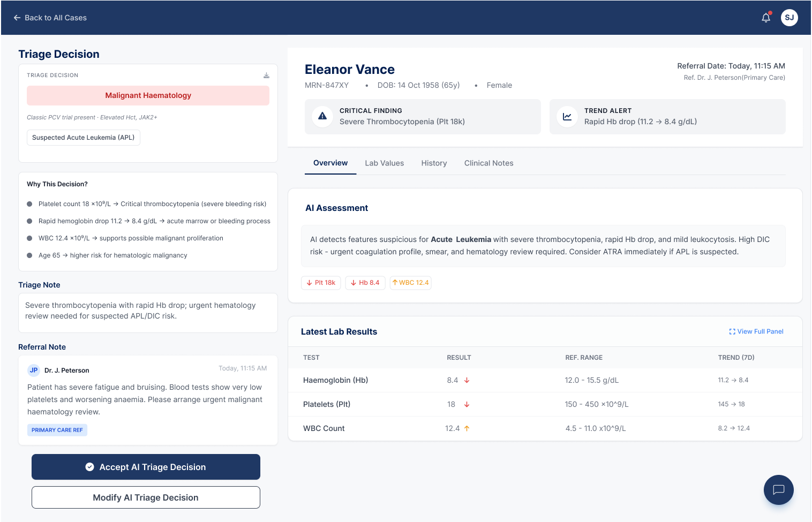Click the WBC Count up arrow
The image size is (812, 522).
click(467, 428)
